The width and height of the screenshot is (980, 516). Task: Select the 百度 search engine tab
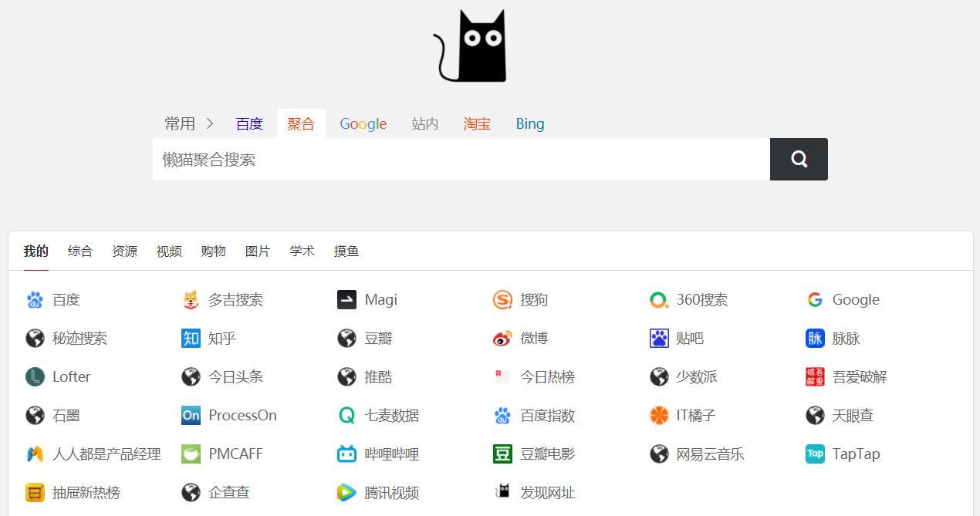pyautogui.click(x=249, y=123)
